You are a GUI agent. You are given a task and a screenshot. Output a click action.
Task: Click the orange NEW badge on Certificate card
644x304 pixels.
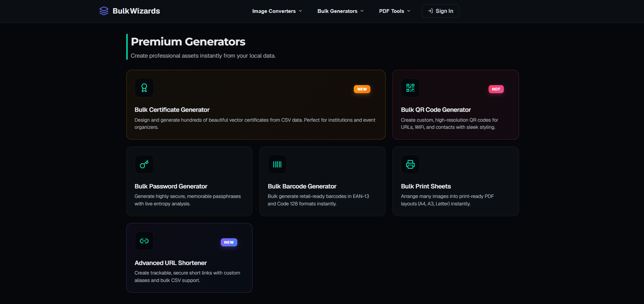(362, 89)
